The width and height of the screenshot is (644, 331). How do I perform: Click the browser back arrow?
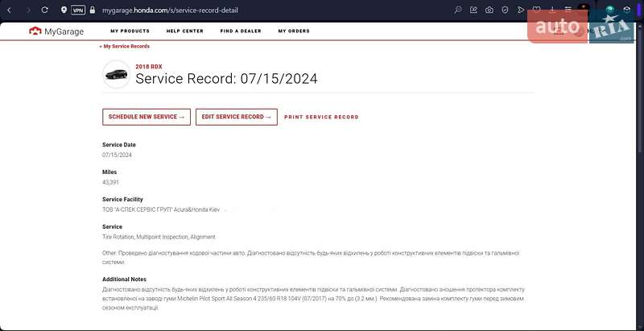[10, 10]
